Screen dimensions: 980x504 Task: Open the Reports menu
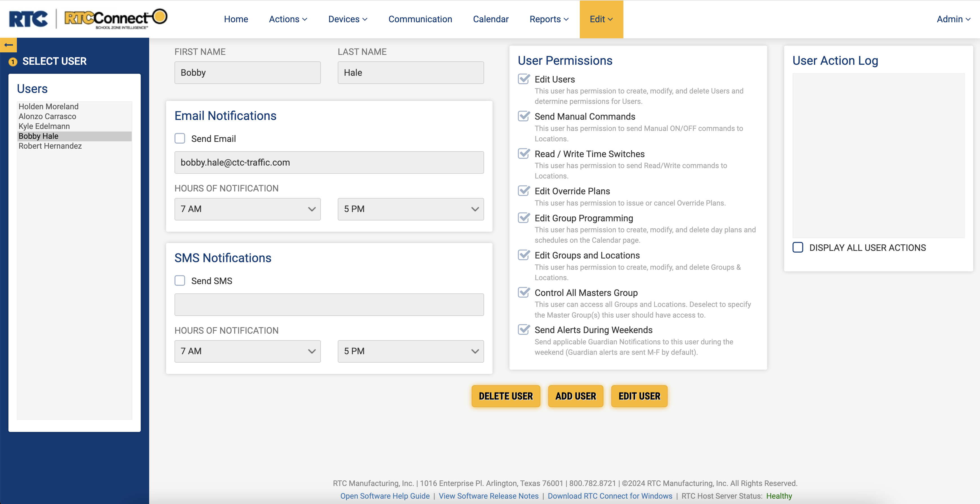click(549, 19)
